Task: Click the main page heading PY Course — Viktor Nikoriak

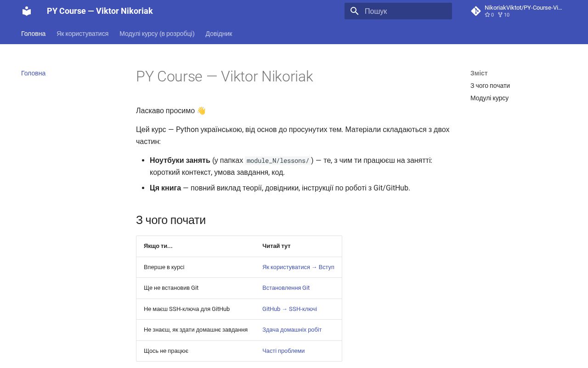Action: coord(224,76)
